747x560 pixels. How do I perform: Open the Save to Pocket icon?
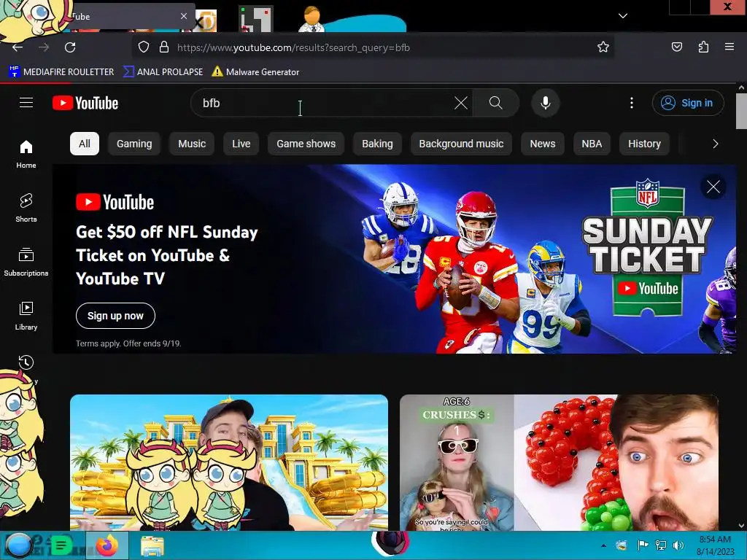point(676,47)
